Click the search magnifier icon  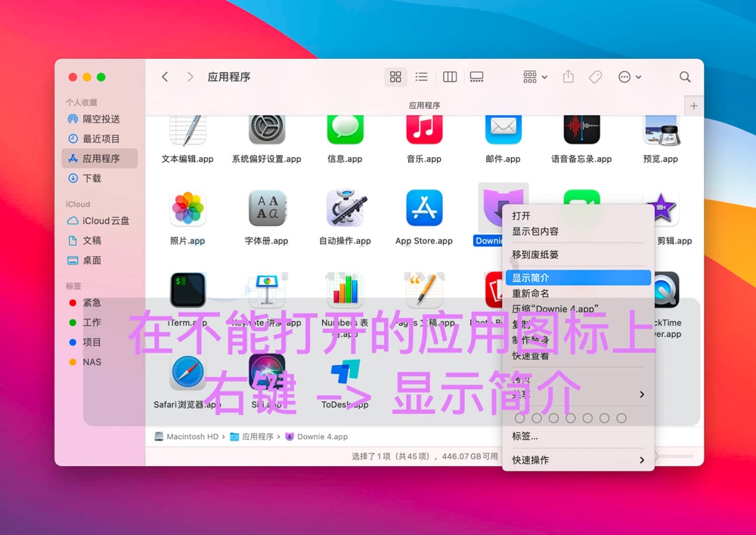pos(685,76)
